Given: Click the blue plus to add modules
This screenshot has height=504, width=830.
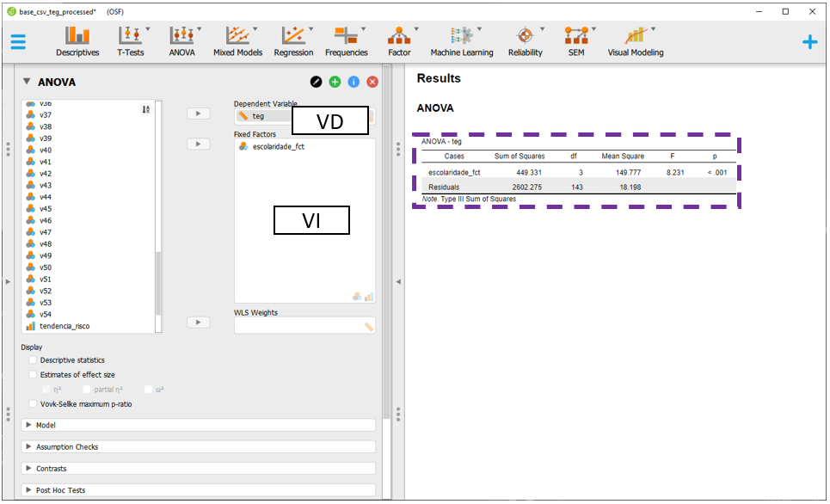Looking at the screenshot, I should [x=809, y=41].
